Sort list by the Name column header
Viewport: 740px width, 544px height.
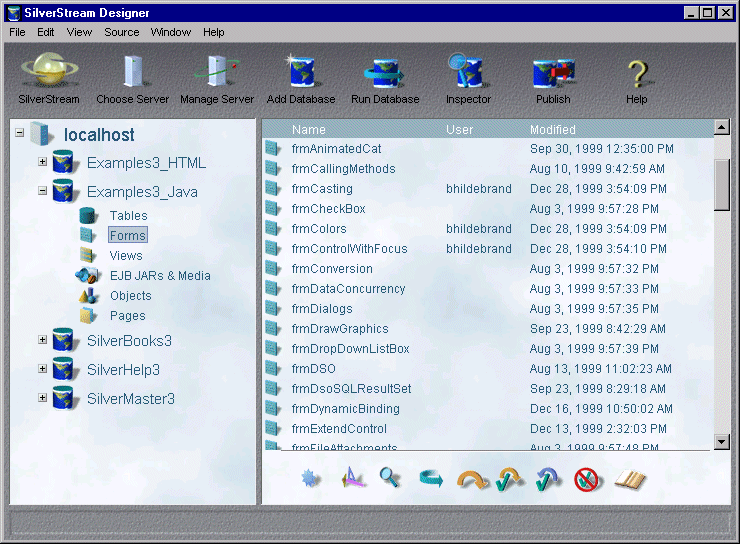pyautogui.click(x=309, y=129)
